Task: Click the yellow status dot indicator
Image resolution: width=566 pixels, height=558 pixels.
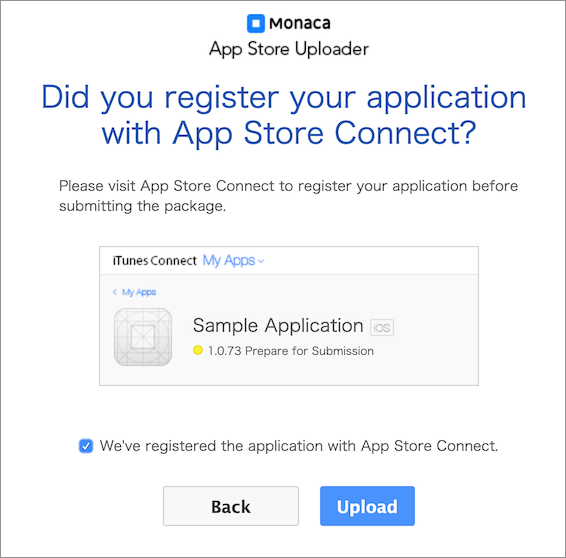Action: coord(198,350)
